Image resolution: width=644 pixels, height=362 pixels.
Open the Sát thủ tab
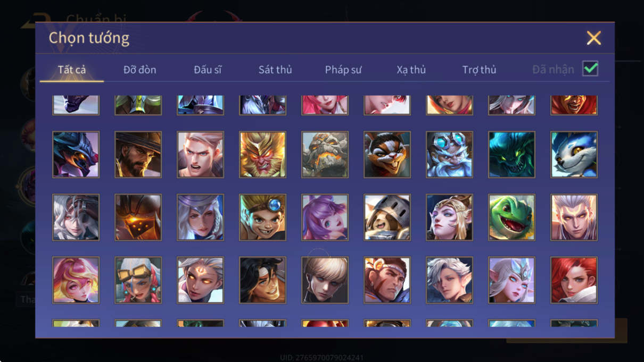tap(275, 70)
